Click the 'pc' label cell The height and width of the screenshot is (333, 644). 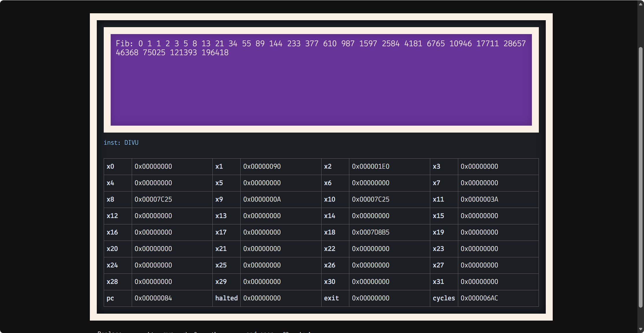(110, 298)
